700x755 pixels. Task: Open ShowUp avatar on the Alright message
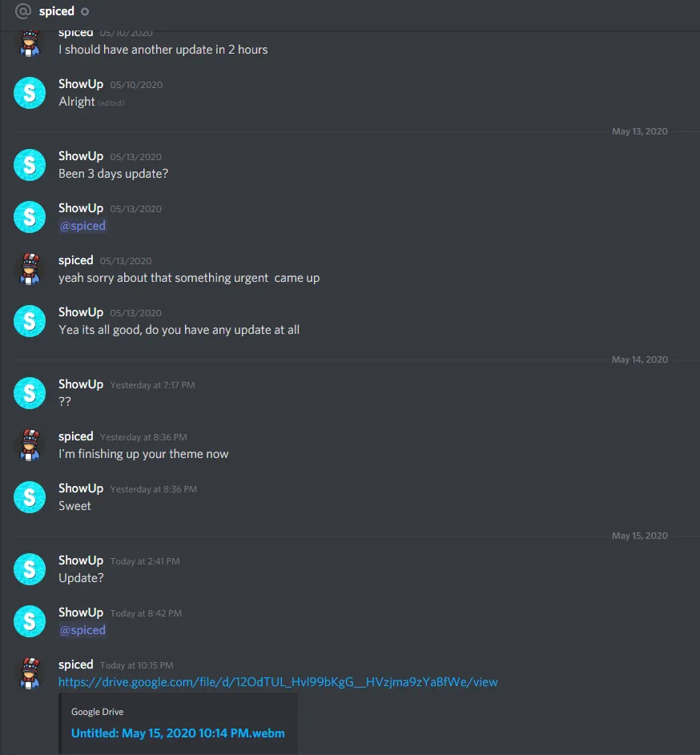[x=30, y=93]
